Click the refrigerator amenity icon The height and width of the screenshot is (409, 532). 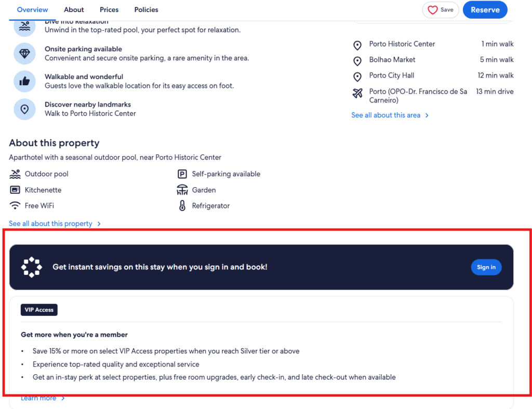tap(182, 205)
